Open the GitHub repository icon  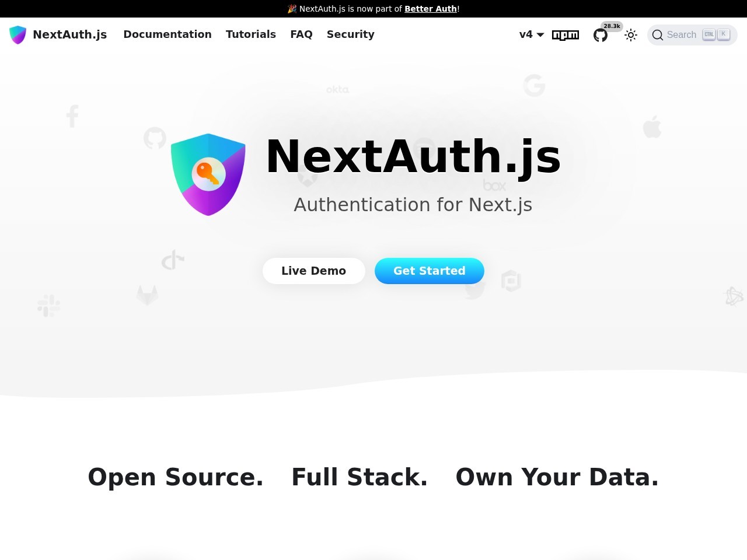pos(601,36)
